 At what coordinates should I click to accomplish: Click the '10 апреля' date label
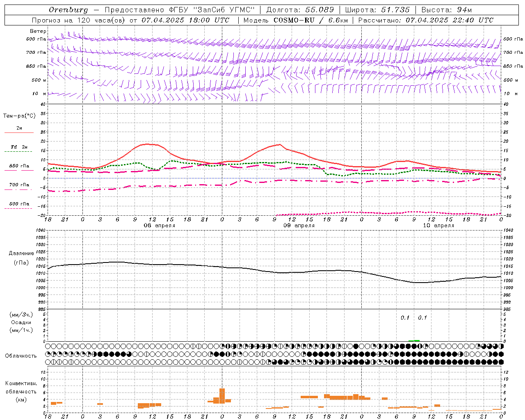tap(438, 226)
